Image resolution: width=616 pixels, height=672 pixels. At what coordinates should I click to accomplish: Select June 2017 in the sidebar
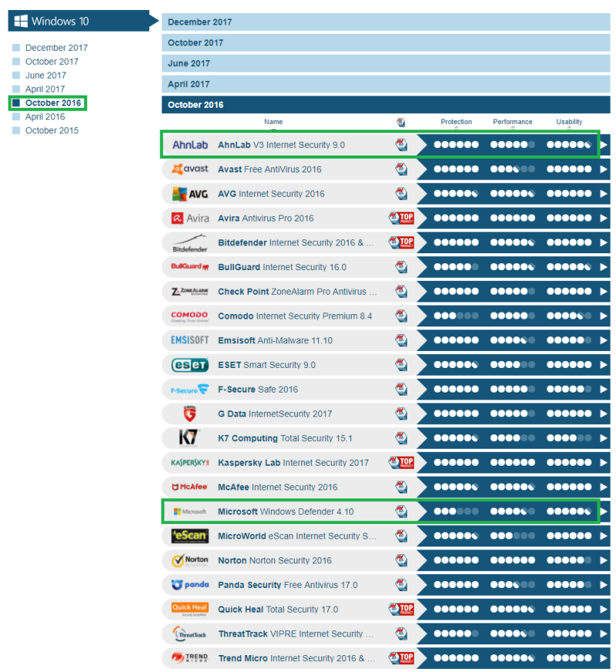click(x=46, y=75)
